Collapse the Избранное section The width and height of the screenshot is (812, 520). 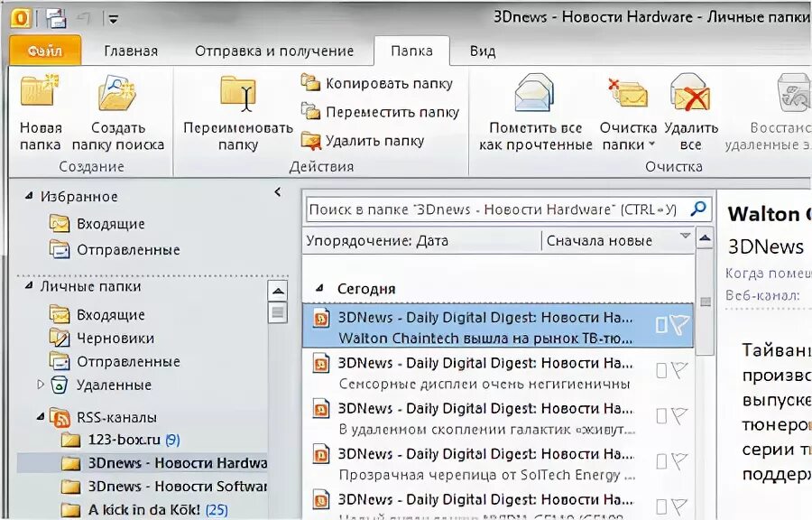tap(29, 196)
